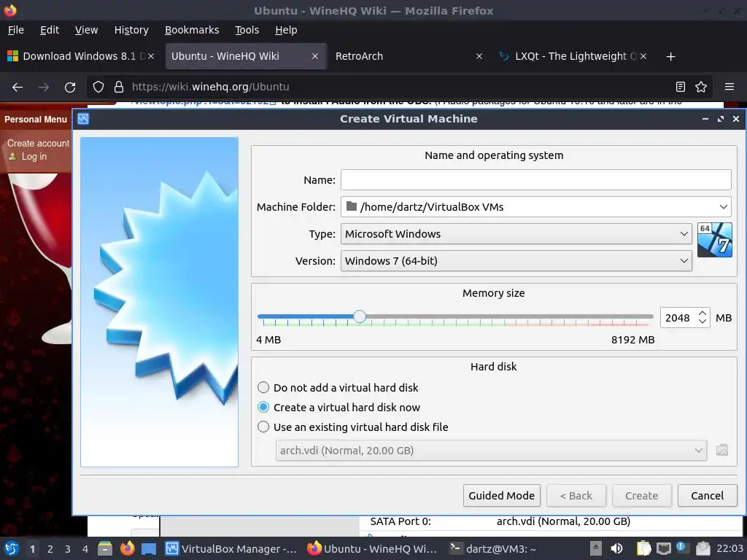Reload the WineHQ wiki page
Image resolution: width=747 pixels, height=560 pixels.
pos(70,87)
